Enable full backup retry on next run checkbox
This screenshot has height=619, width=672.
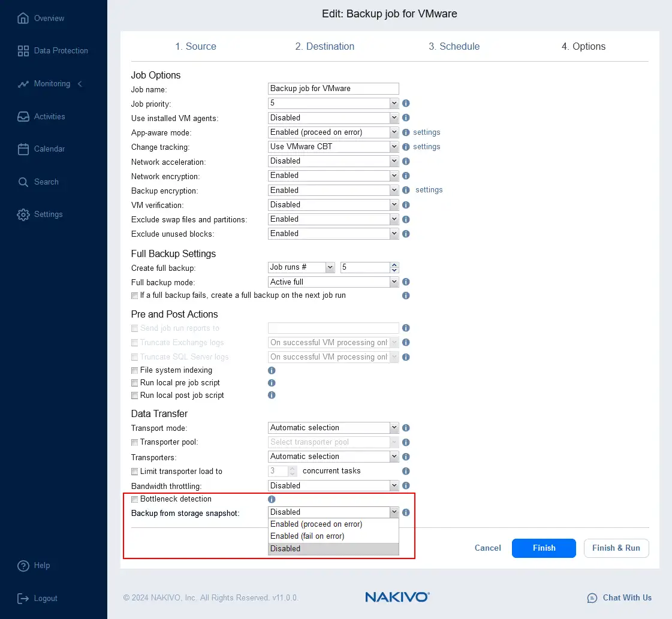134,295
